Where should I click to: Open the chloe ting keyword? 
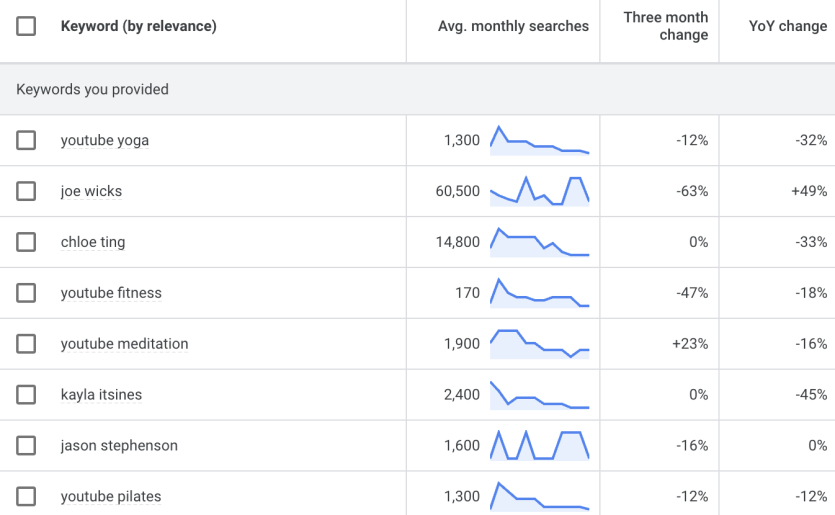[x=93, y=242]
